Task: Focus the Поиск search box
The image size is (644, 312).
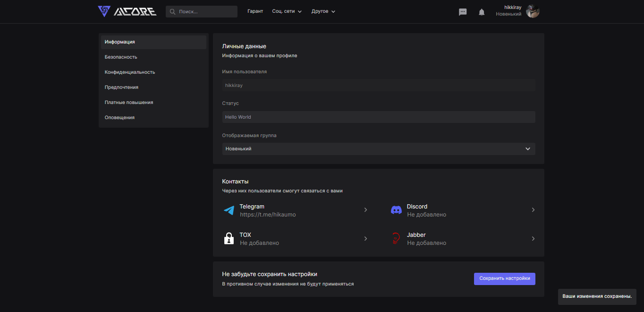Action: [x=205, y=12]
